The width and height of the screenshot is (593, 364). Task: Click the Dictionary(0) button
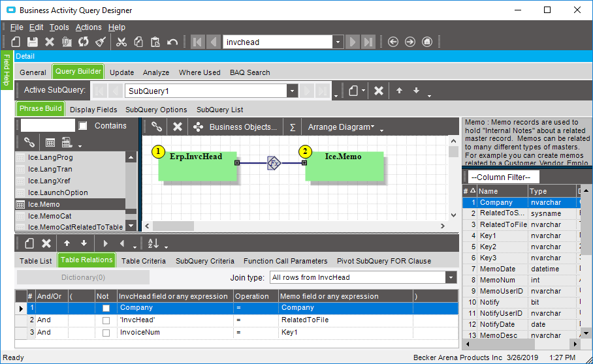(x=83, y=277)
